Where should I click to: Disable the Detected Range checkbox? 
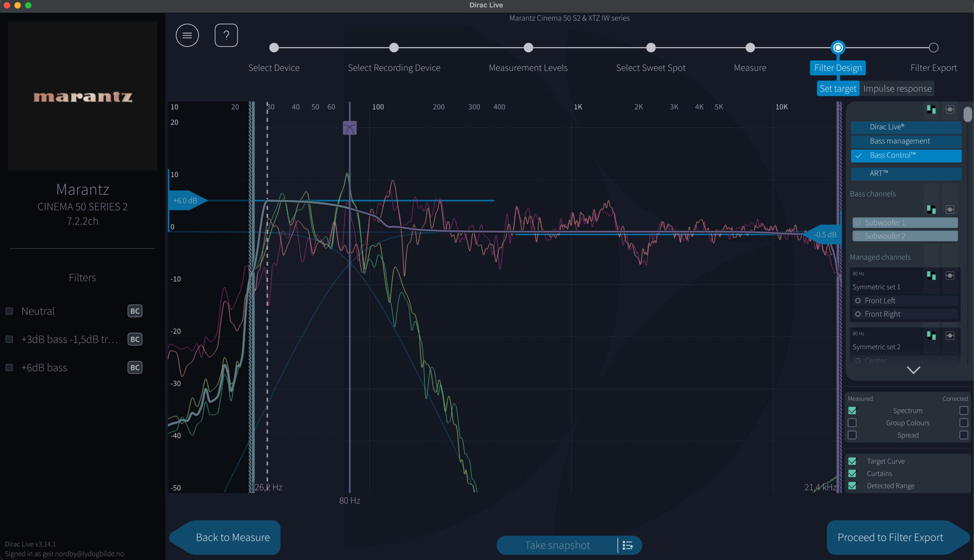(x=853, y=486)
